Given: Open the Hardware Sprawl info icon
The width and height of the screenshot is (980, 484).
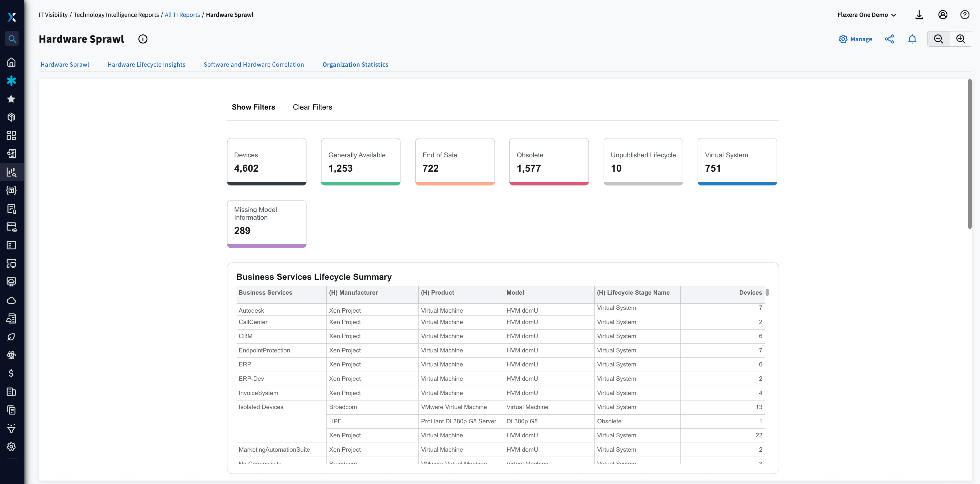Looking at the screenshot, I should (143, 39).
